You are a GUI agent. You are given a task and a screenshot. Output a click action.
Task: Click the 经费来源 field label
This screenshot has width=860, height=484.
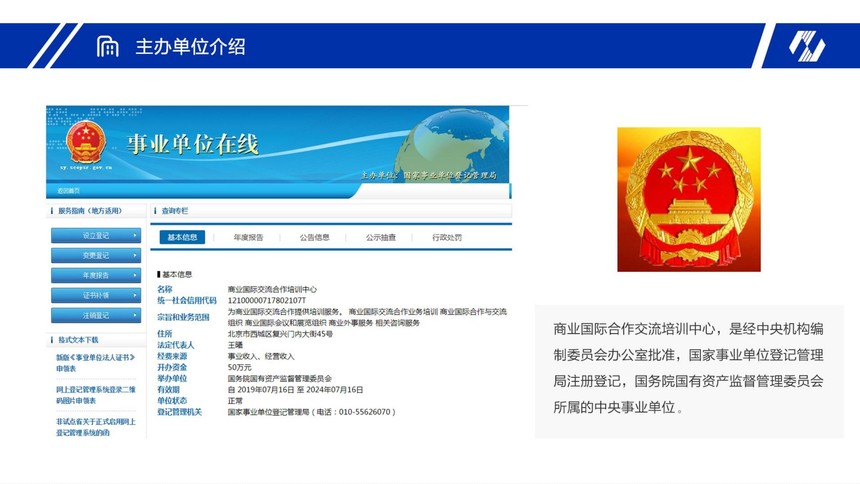point(172,356)
